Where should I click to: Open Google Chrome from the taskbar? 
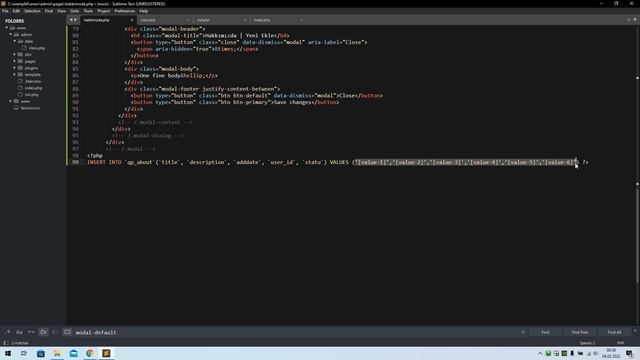click(90, 353)
